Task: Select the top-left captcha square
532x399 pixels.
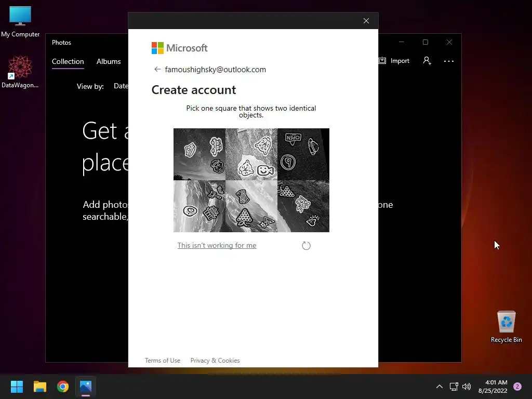Action: coord(199,154)
